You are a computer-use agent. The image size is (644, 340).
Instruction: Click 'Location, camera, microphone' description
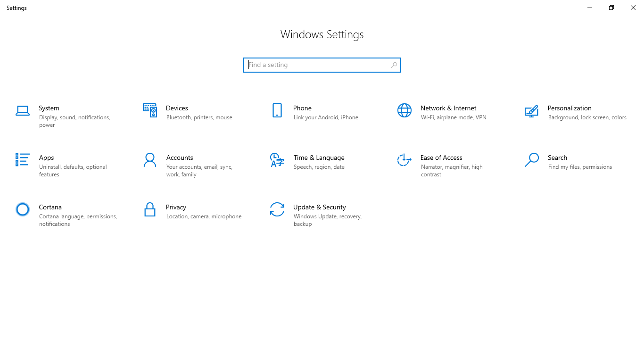tap(204, 216)
